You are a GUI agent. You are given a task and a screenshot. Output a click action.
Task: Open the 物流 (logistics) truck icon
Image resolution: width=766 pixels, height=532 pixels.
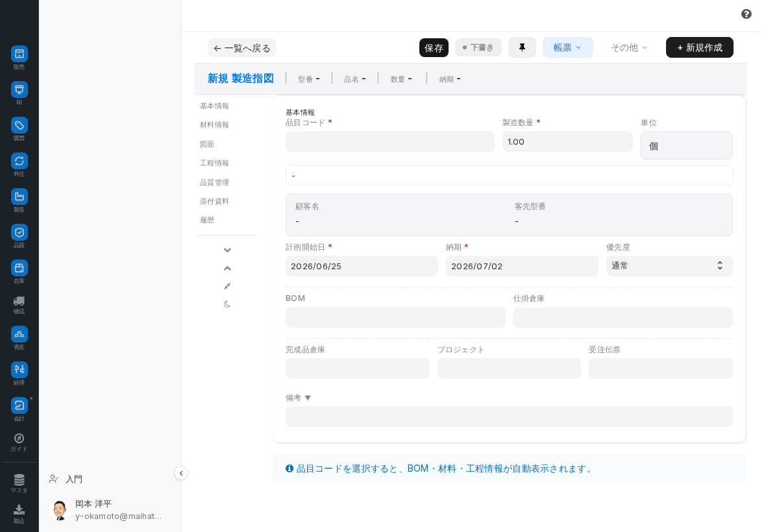point(19,301)
